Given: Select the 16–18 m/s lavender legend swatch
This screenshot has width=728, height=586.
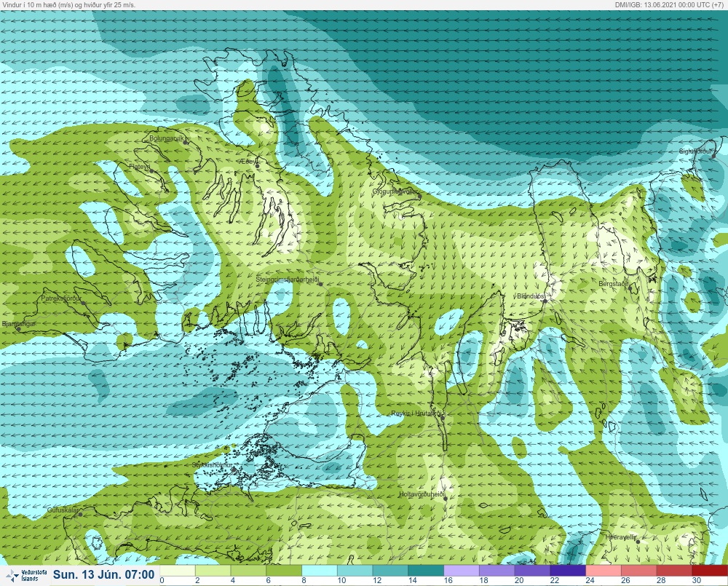Looking at the screenshot, I should point(462,571).
